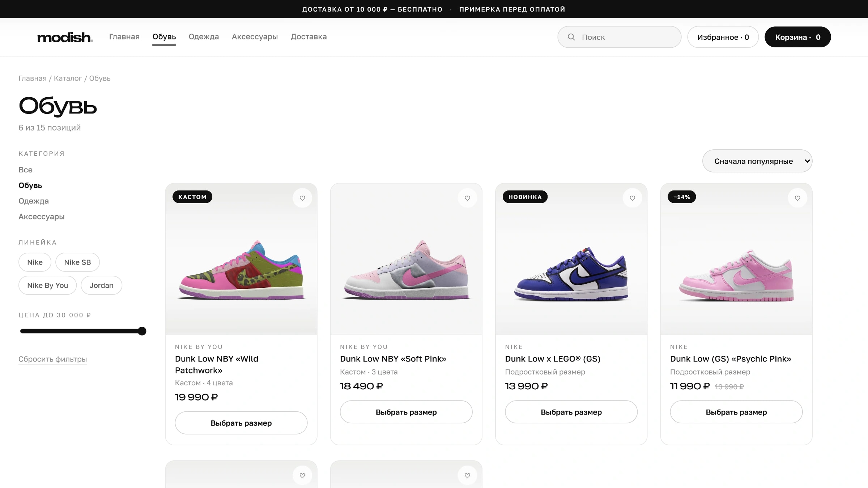Click the КАСТОМ badge on first card
This screenshot has width=868, height=488.
pos(192,197)
